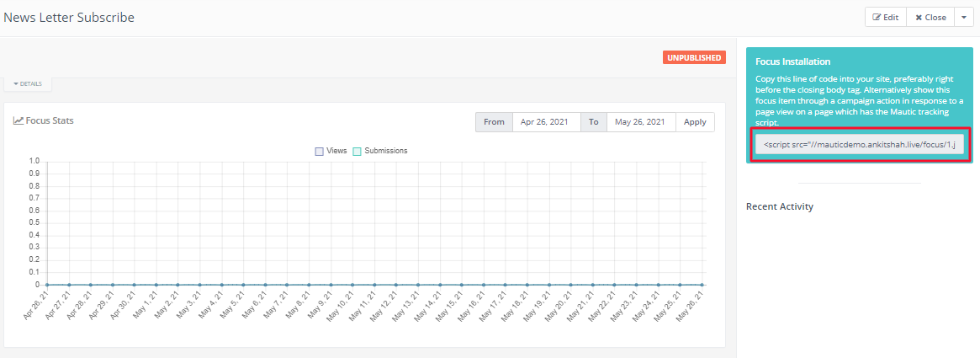980x358 pixels.
Task: Open the dropdown arrow beside Close
Action: tap(964, 18)
